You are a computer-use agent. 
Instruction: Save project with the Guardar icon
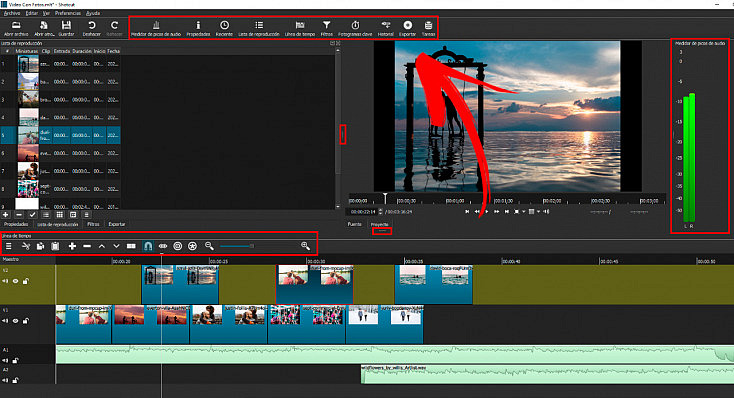(66, 29)
